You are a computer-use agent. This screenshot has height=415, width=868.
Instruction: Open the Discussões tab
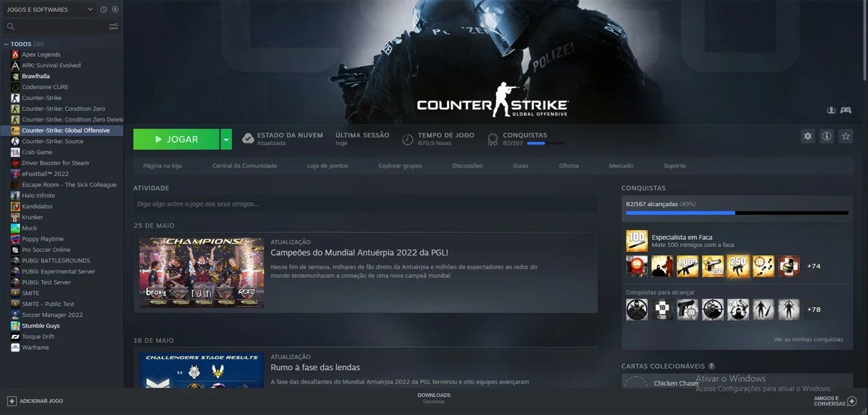(467, 166)
